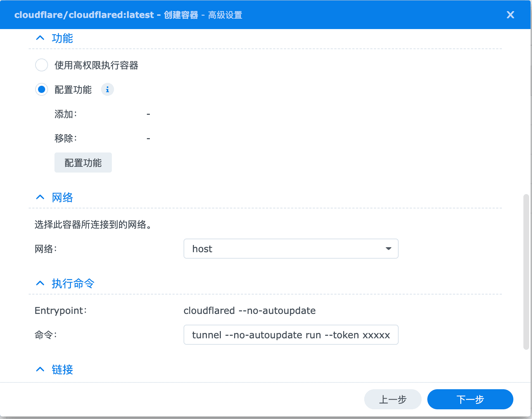Proceed with the 下一步 button
532x419 pixels.
point(470,399)
